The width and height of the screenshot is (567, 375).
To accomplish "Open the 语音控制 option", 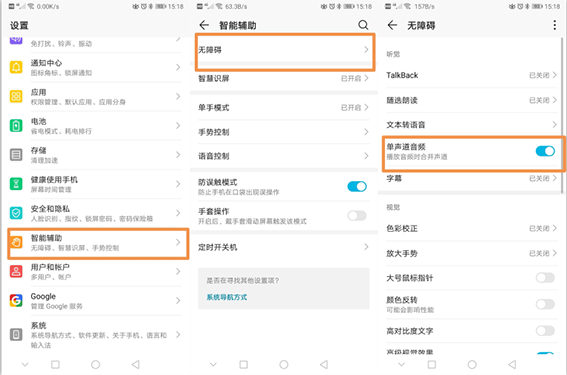I will coord(284,156).
